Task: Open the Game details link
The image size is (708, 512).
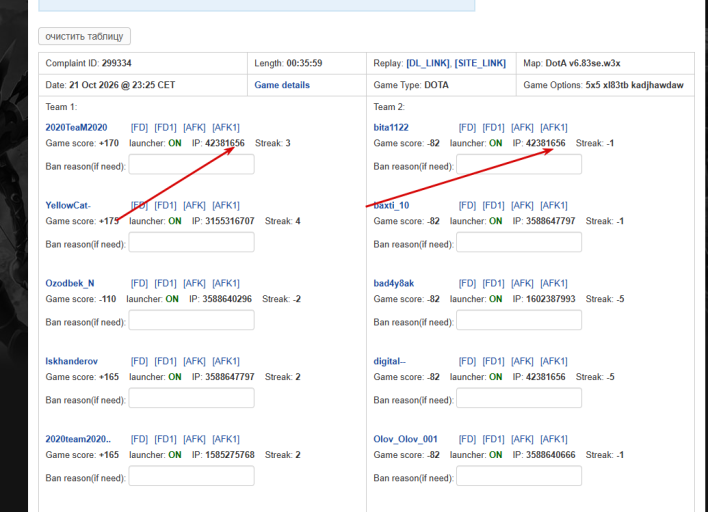Action: pos(282,85)
